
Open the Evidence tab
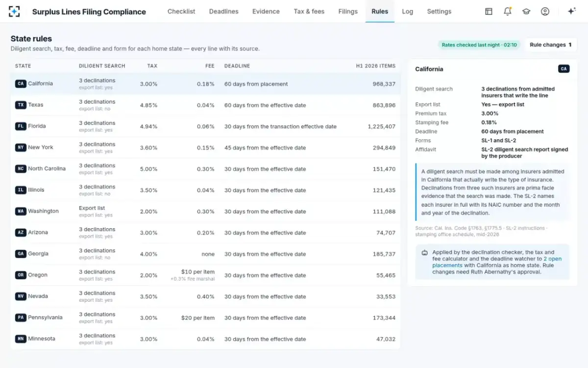tap(266, 11)
